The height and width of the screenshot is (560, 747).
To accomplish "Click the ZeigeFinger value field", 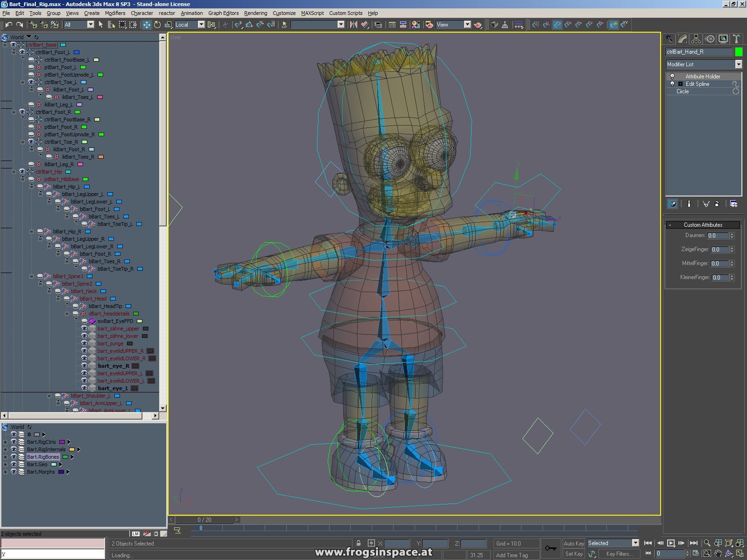I will tap(719, 250).
